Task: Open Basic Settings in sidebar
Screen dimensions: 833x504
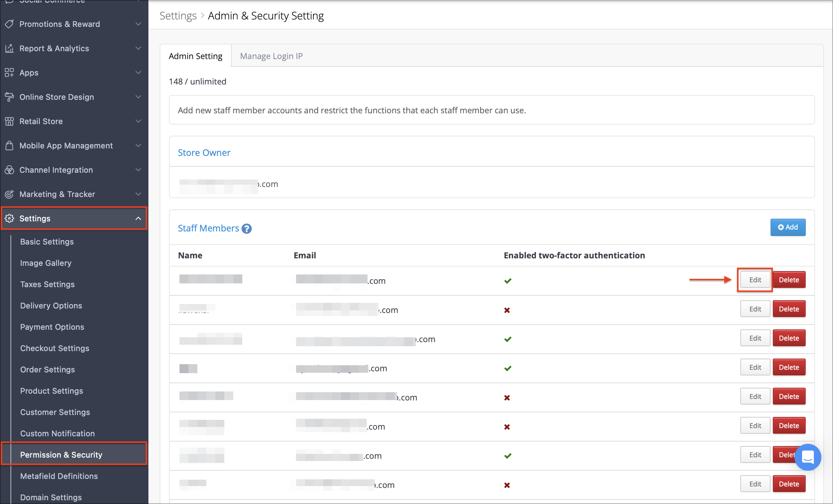Action: point(47,242)
